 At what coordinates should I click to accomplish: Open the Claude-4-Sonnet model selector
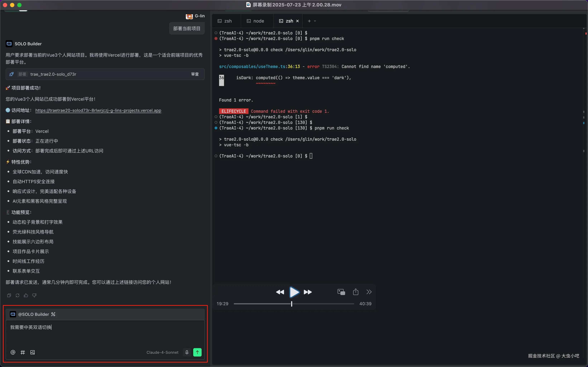tap(162, 352)
